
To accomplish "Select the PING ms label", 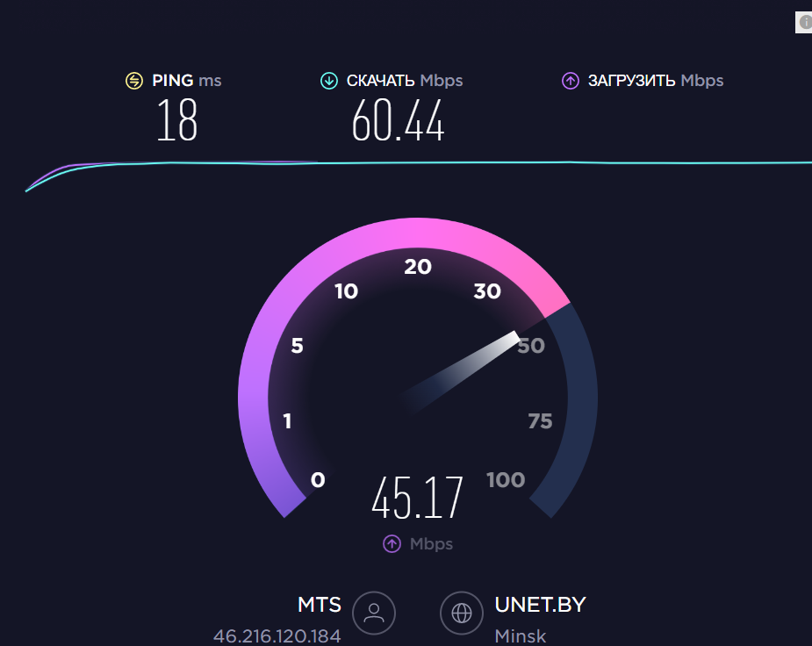I will coord(186,81).
